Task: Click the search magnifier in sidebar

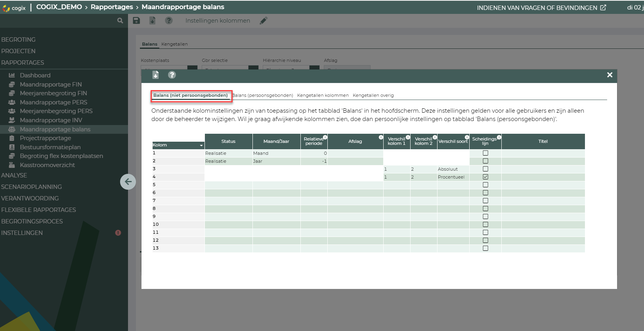Action: [120, 21]
